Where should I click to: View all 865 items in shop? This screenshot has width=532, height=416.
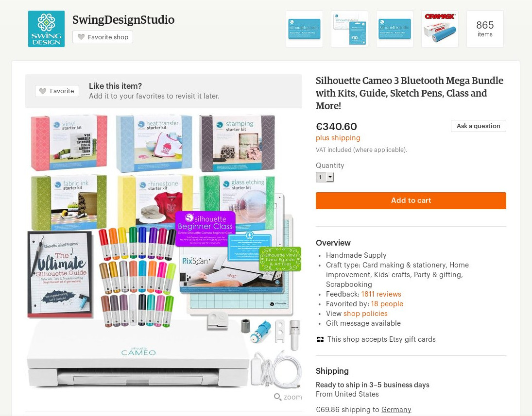point(485,29)
